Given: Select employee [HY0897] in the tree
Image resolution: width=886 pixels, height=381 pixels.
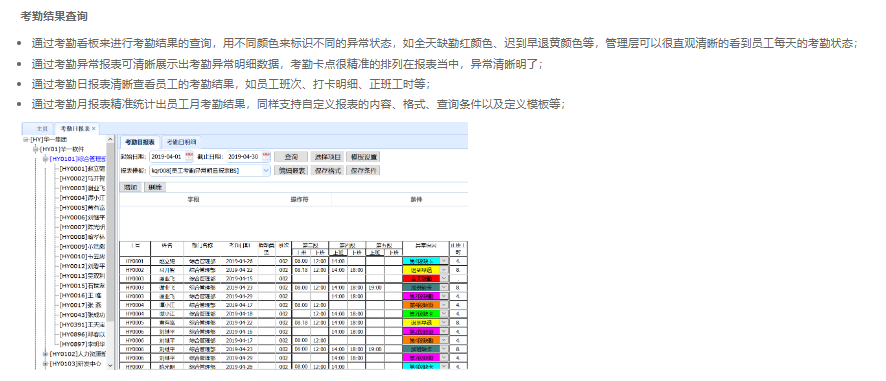Looking at the screenshot, I should point(82,344).
